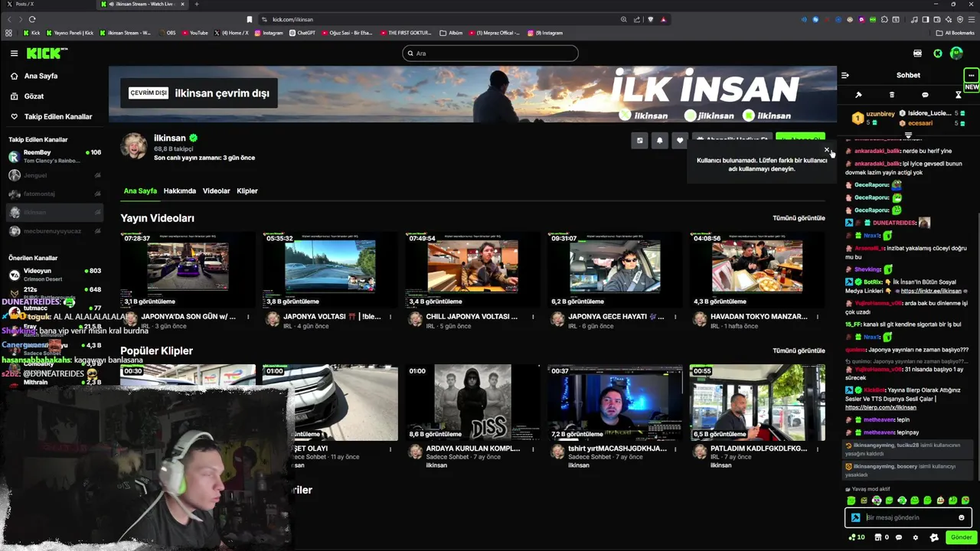Click the green K icon in top bar
Screen dimensions: 980x551
click(938, 54)
